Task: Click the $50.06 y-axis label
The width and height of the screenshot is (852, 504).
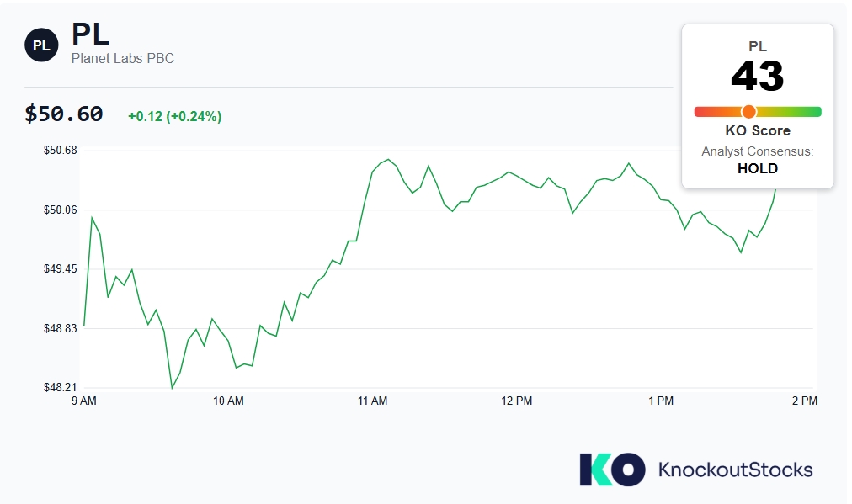Action: [x=61, y=210]
